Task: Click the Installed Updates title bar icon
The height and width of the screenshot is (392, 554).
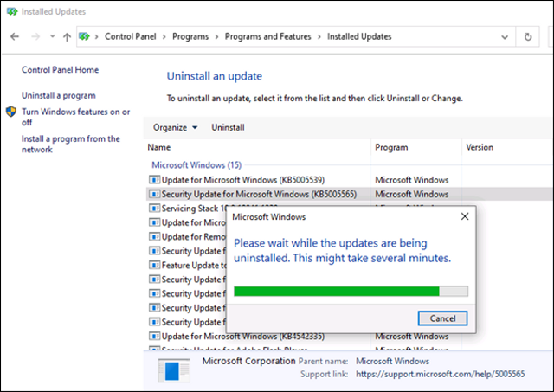Action: click(12, 11)
